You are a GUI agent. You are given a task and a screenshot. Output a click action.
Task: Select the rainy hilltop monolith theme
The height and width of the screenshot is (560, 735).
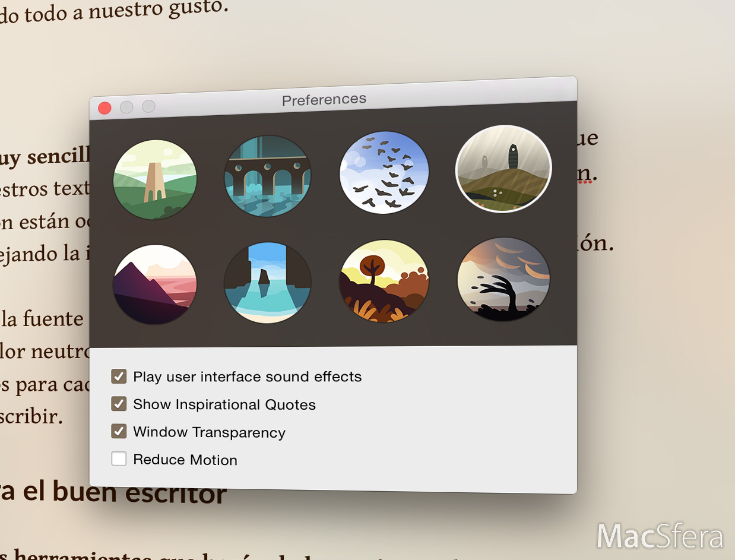[x=503, y=168]
